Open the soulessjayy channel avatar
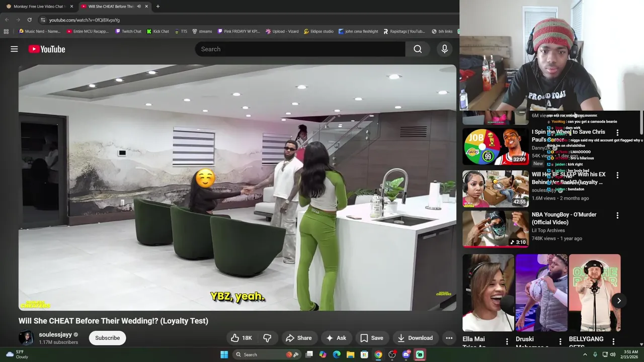The height and width of the screenshot is (362, 644). 26,338
